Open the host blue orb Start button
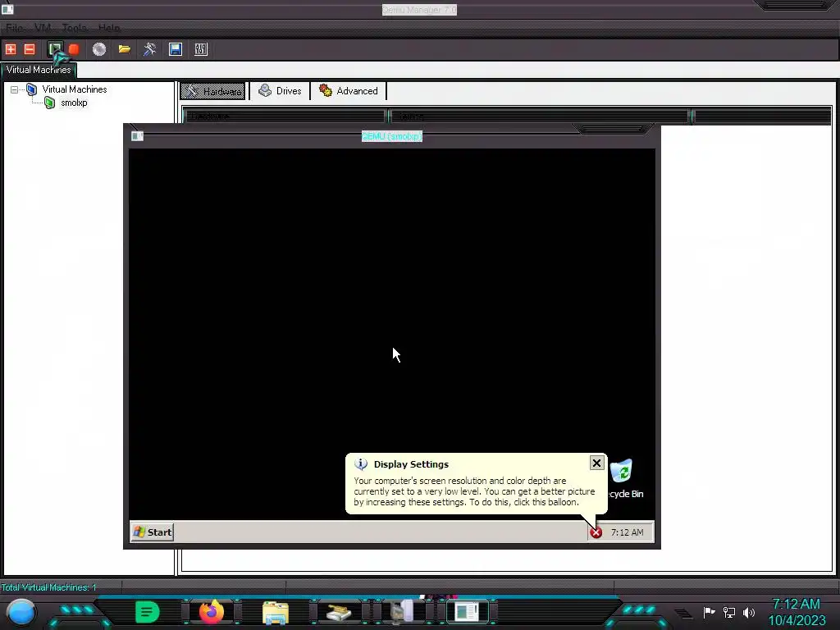The width and height of the screenshot is (840, 630). pyautogui.click(x=21, y=612)
